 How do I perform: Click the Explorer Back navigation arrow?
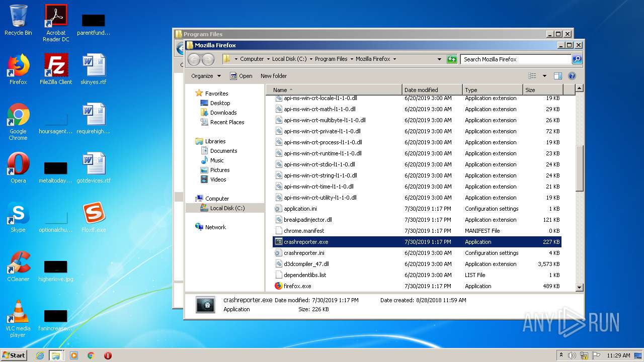click(x=194, y=59)
